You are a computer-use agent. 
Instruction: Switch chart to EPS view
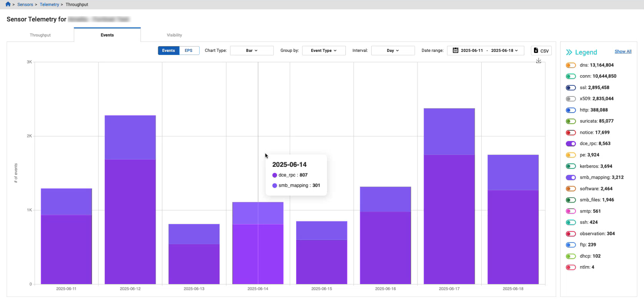(189, 51)
